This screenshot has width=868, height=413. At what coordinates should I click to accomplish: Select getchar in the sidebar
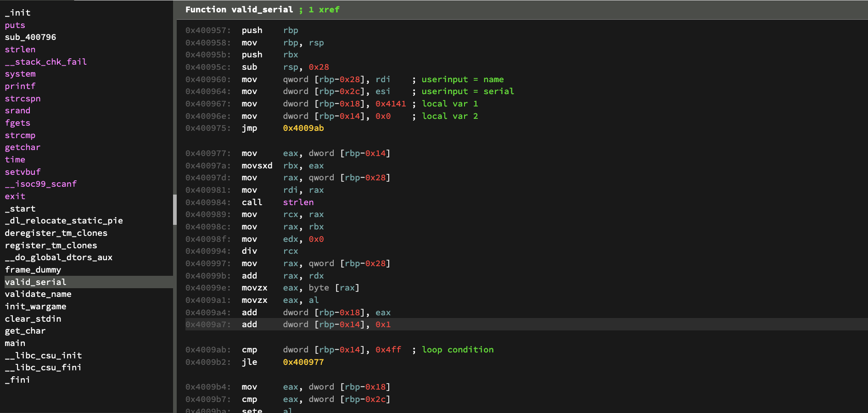[x=22, y=147]
